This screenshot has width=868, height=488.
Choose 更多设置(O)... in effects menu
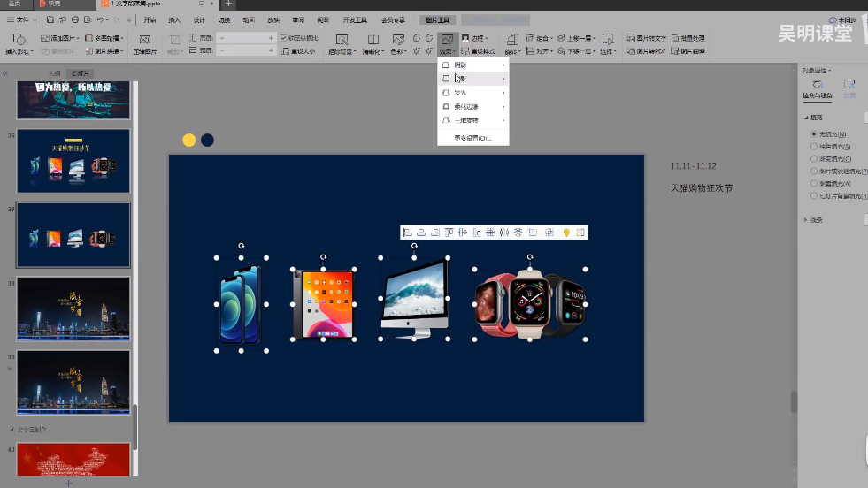tap(472, 138)
